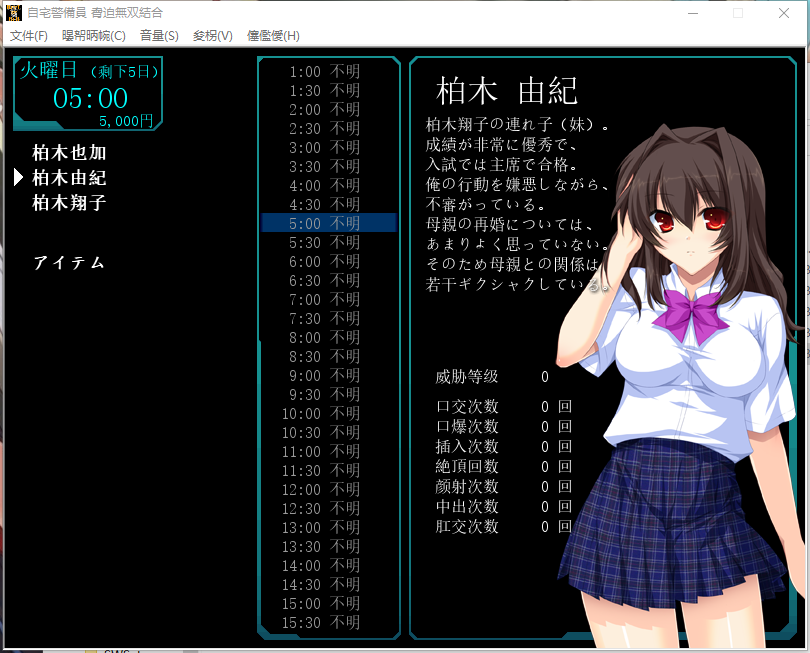This screenshot has width=810, height=653.
Task: Click the 05:00 clock display
Action: 90,98
